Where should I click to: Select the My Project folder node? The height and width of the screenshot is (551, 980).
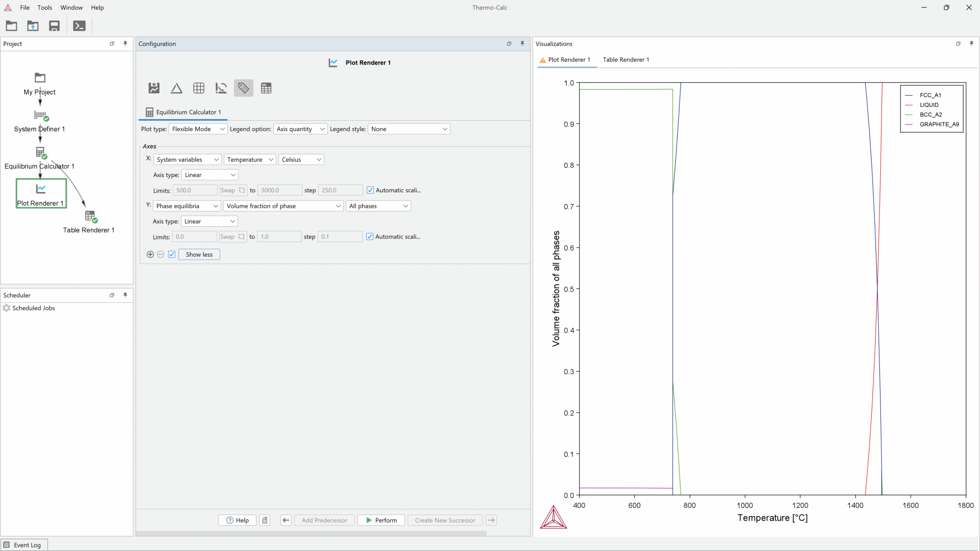pos(39,84)
